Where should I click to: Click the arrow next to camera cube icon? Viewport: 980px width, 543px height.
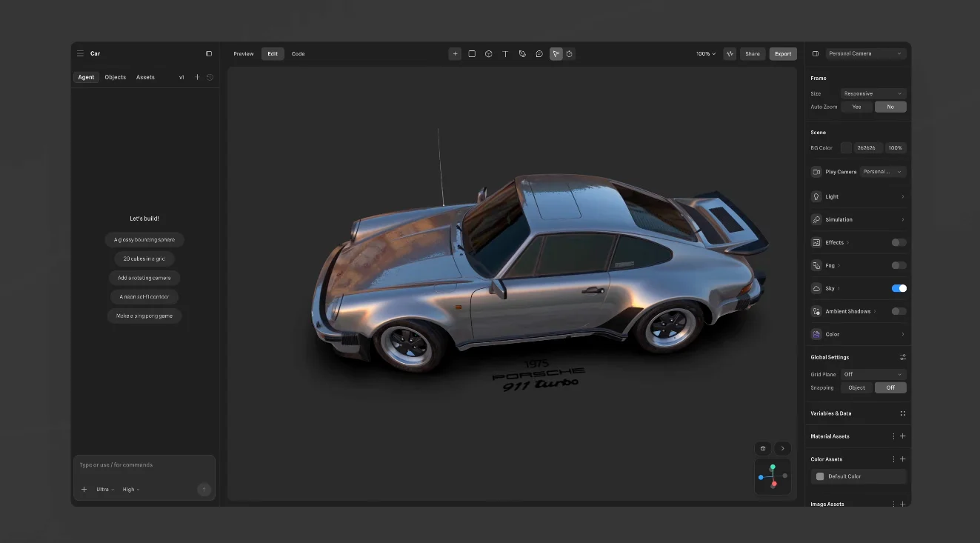coord(783,448)
